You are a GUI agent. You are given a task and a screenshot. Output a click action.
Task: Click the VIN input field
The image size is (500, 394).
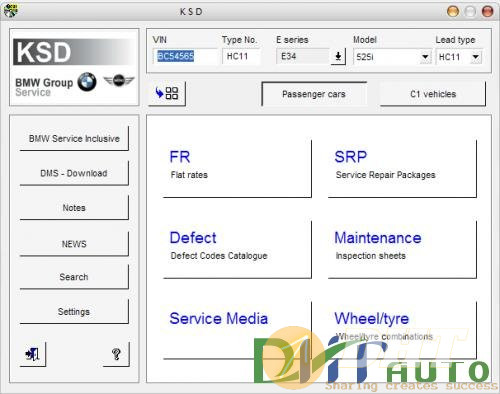click(x=185, y=56)
